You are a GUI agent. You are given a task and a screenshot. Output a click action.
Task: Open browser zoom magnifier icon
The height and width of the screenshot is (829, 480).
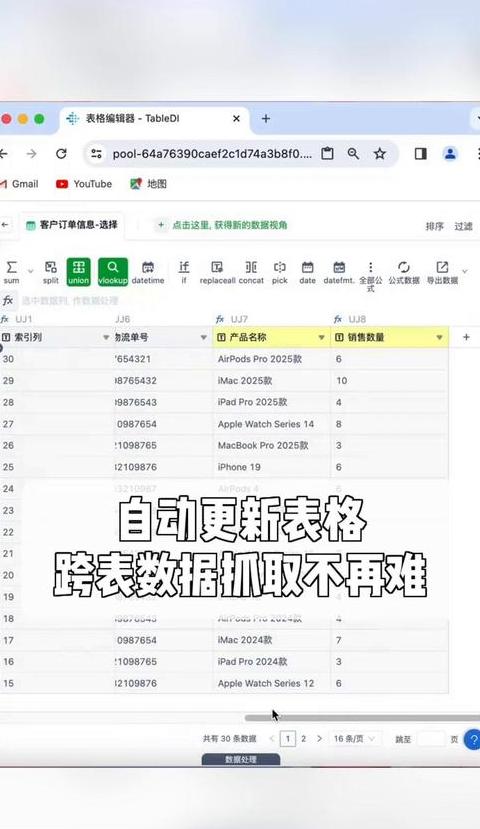pyautogui.click(x=353, y=153)
